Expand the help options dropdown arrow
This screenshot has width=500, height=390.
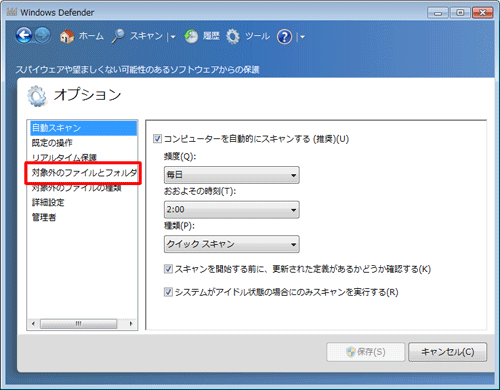tap(302, 37)
